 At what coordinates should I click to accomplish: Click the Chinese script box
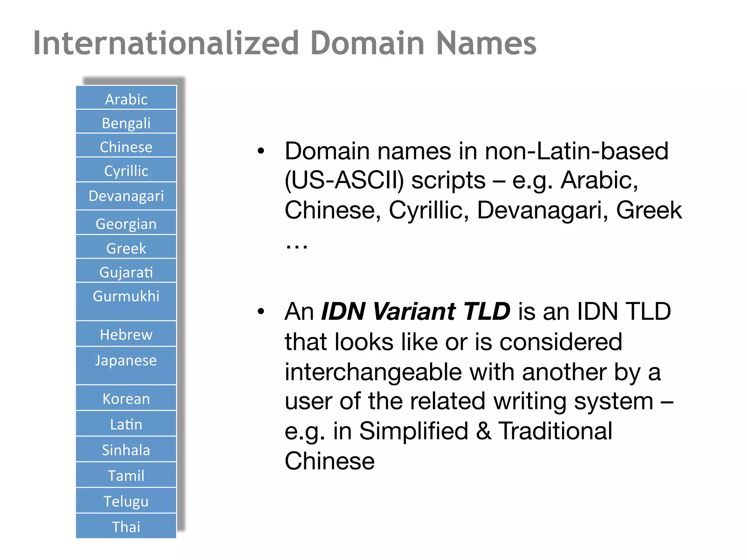coord(126,145)
